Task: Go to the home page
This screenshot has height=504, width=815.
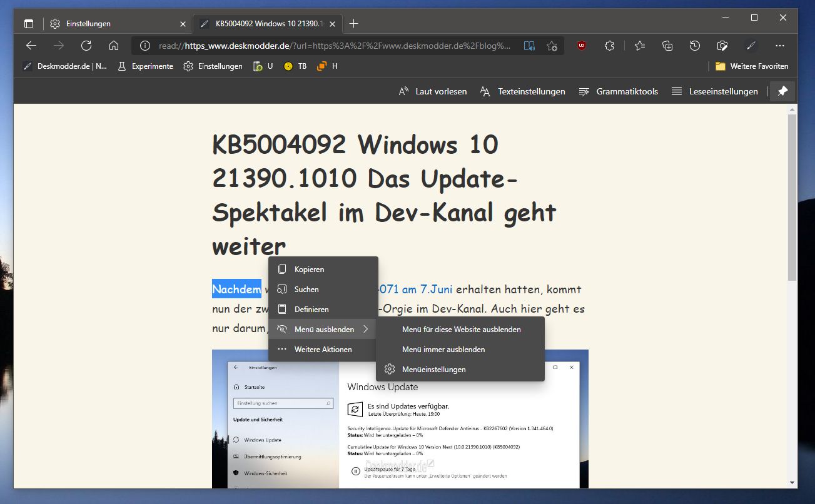Action: pos(114,46)
